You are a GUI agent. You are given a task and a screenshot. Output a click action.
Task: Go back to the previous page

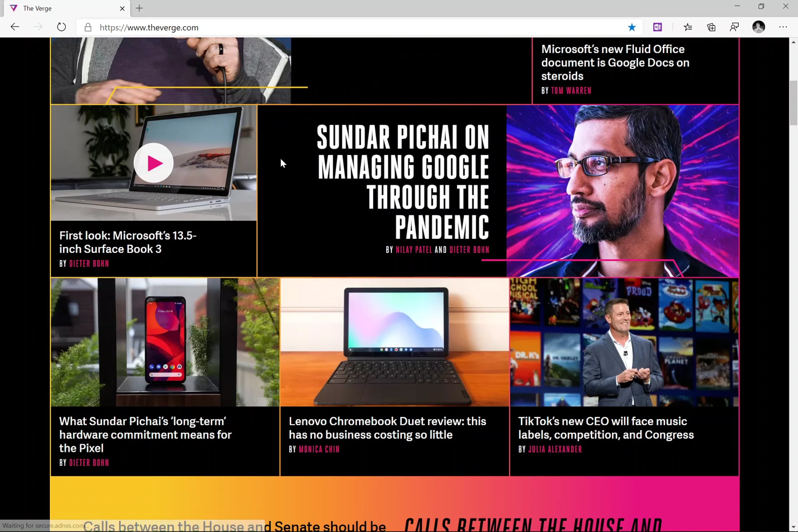(15, 27)
